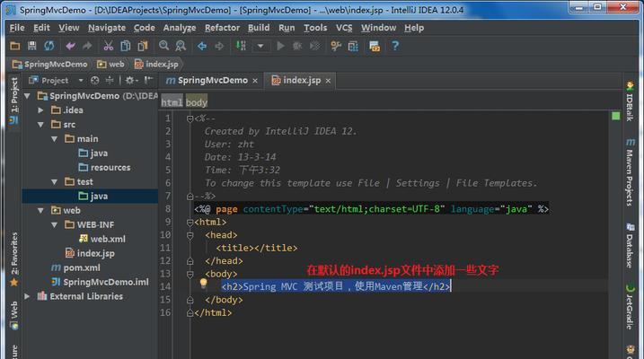Select SpringMvcDemo.iml file
Viewport: 644px width, 359px height.
pos(101,282)
